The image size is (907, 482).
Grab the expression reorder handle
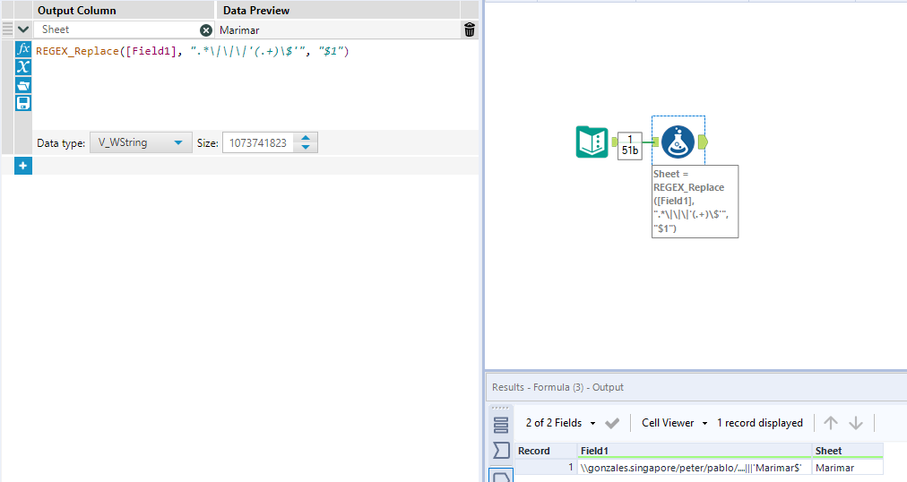pos(7,29)
